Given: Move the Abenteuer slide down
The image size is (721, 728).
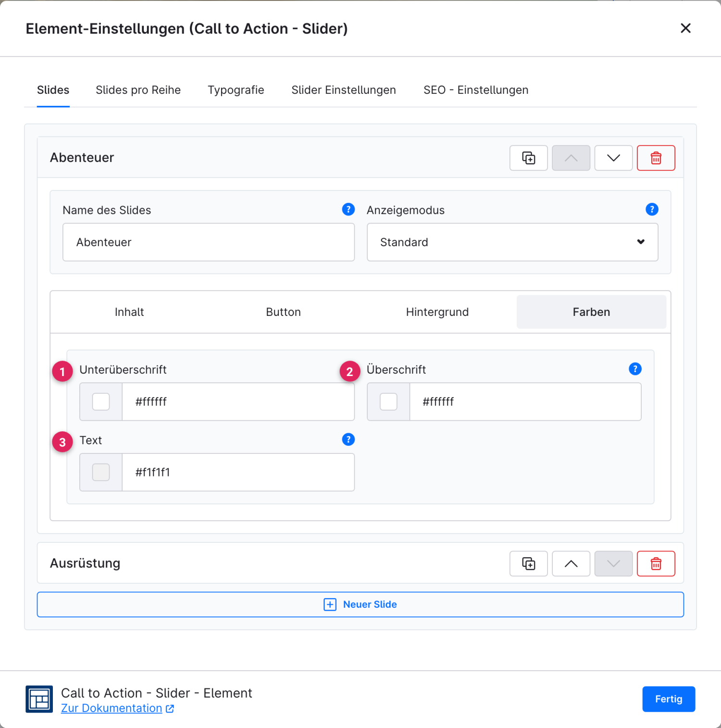Looking at the screenshot, I should 613,158.
